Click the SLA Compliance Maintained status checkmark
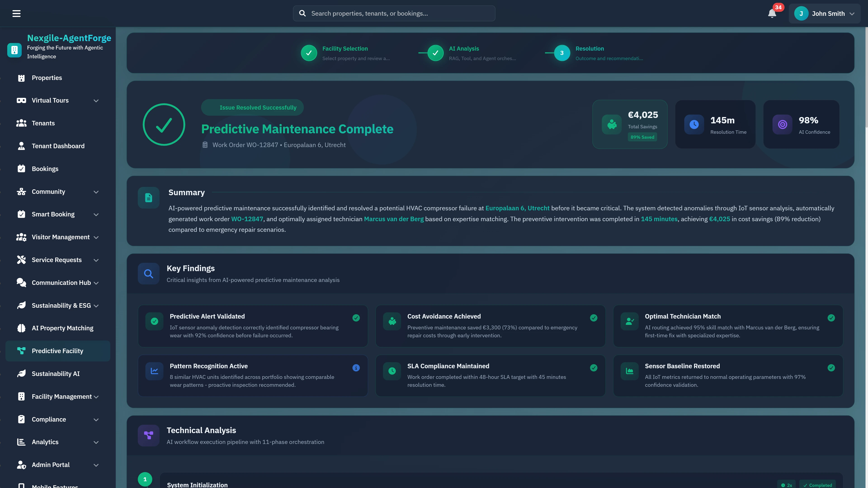The image size is (868, 488). [x=593, y=368]
